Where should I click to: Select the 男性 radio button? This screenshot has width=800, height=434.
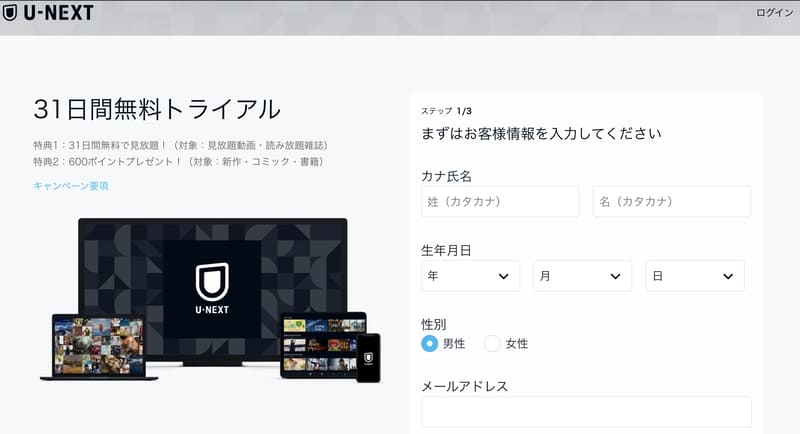(x=430, y=344)
